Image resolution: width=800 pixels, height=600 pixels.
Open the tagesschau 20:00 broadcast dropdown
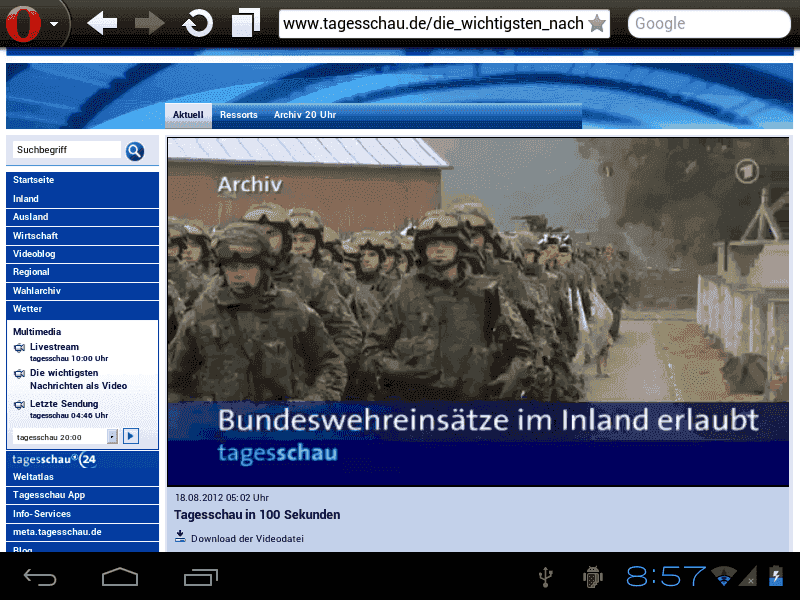65,437
